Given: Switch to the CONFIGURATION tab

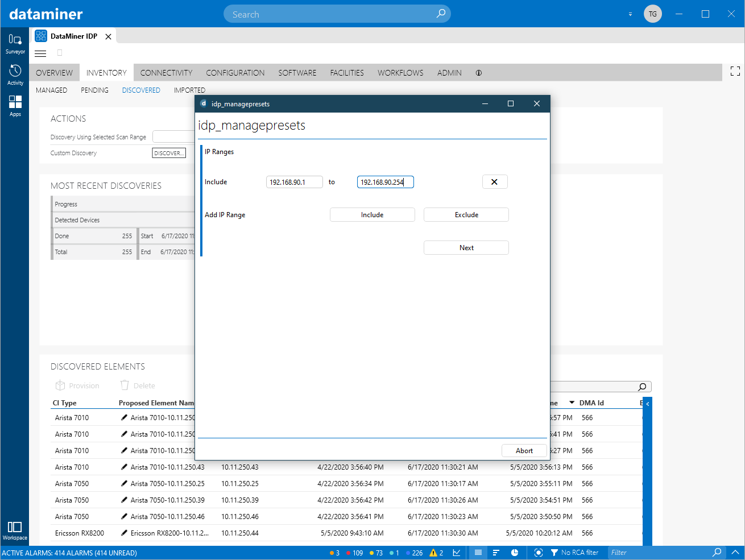Looking at the screenshot, I should [235, 73].
